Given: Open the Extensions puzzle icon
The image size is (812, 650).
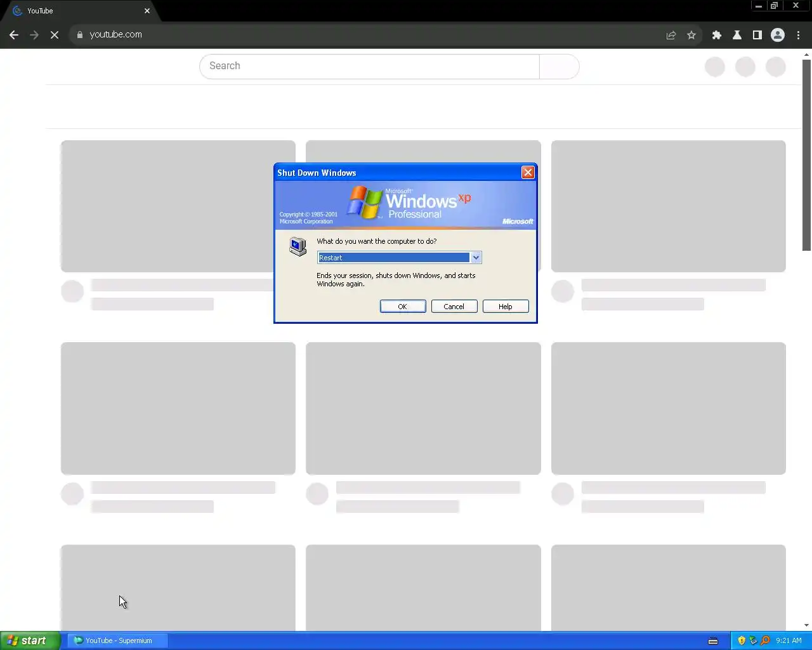Looking at the screenshot, I should point(717,35).
